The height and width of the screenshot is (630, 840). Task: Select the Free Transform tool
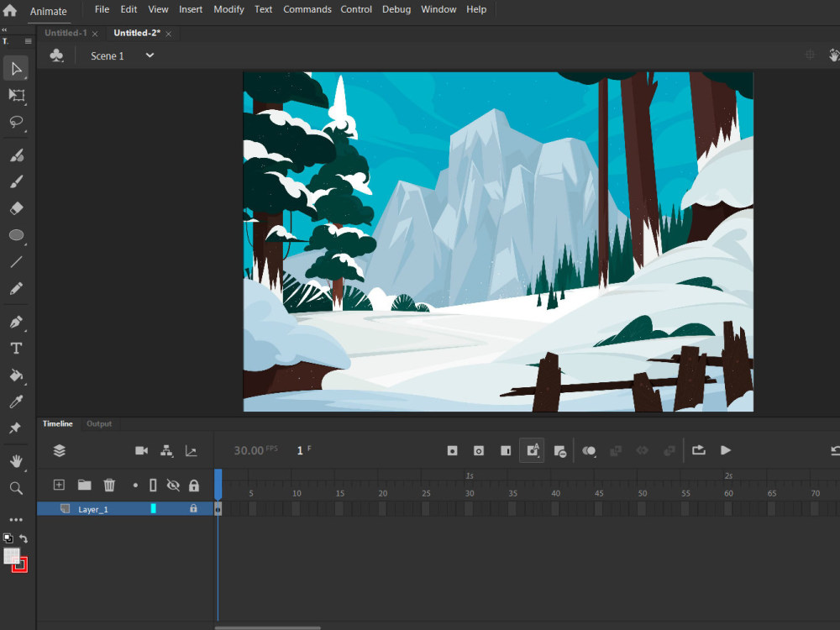click(x=17, y=96)
